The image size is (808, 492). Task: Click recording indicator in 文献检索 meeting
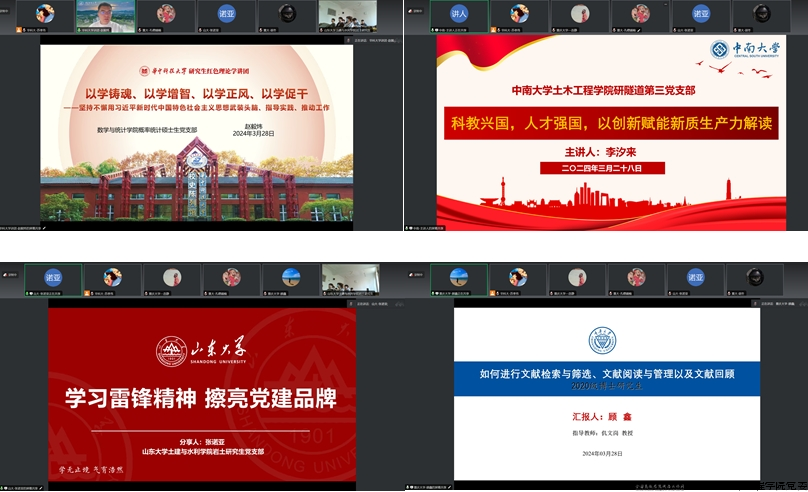point(416,275)
